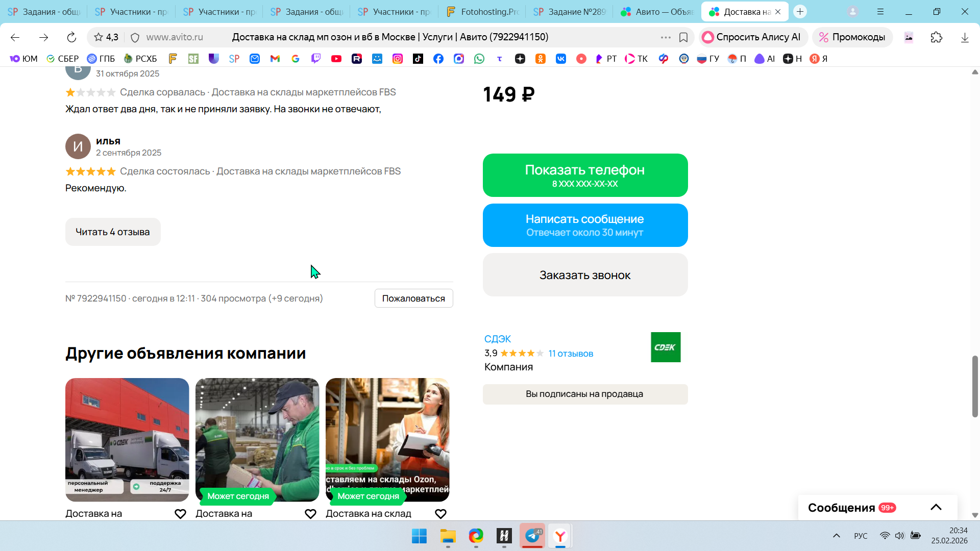Toggle favorite heart on first company listing
The image size is (980, 551).
pos(180,514)
